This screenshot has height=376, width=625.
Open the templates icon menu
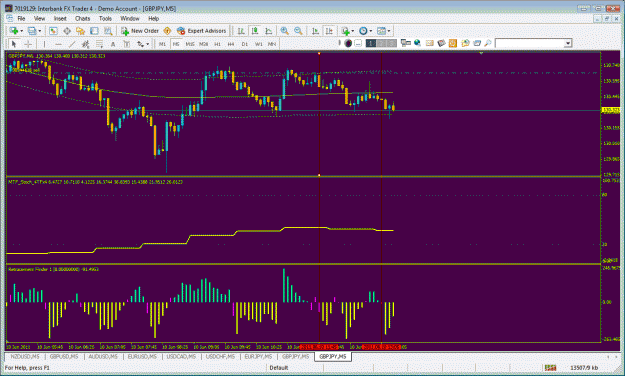381,31
